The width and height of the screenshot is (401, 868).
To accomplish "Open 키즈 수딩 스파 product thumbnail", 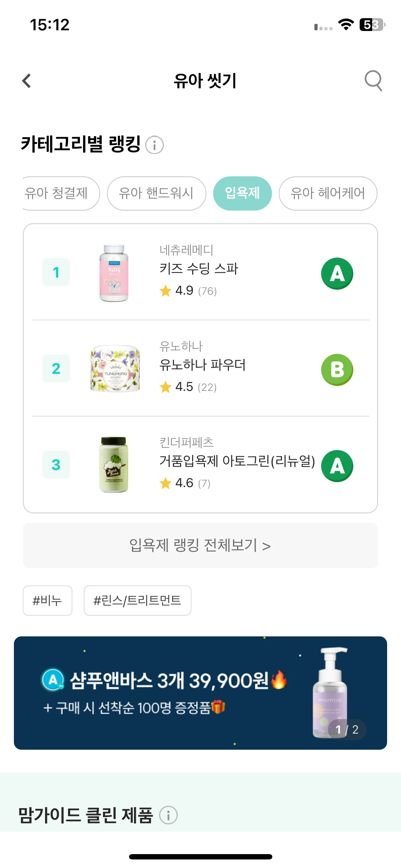I will [114, 273].
